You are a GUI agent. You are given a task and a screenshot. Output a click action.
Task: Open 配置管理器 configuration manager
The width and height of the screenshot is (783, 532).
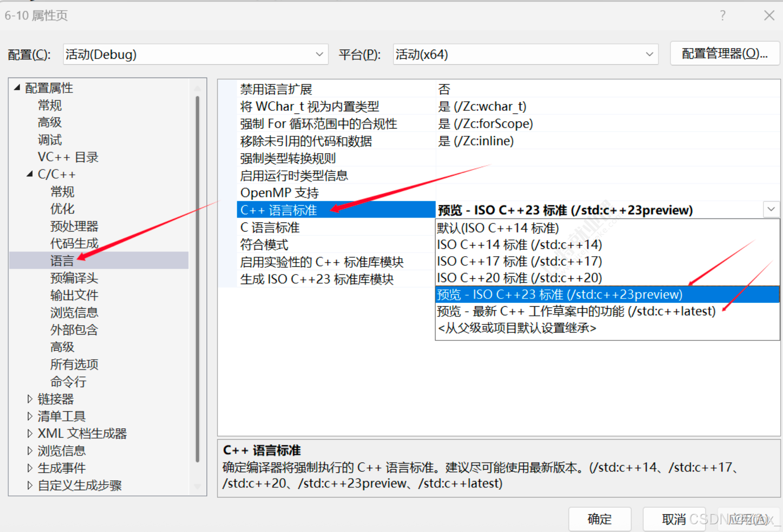pos(725,53)
